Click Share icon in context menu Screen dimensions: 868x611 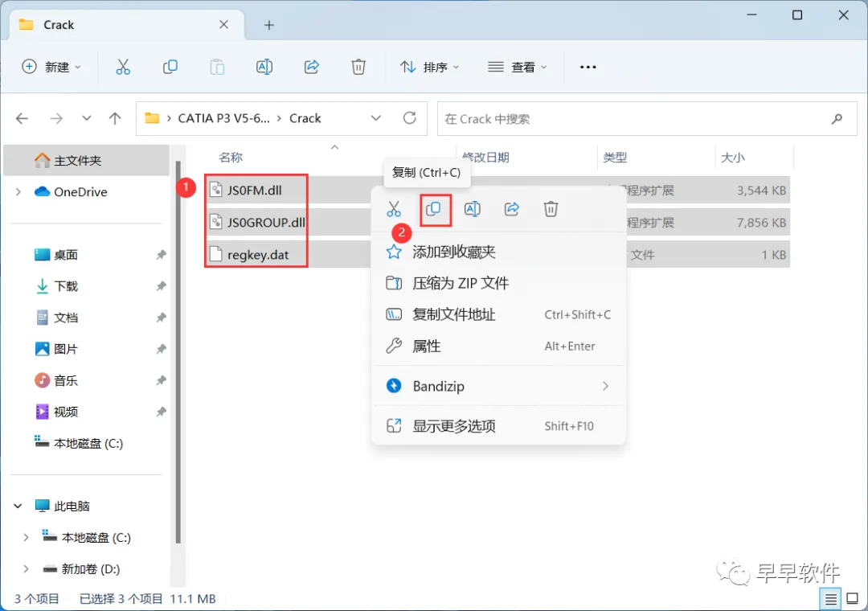(511, 209)
